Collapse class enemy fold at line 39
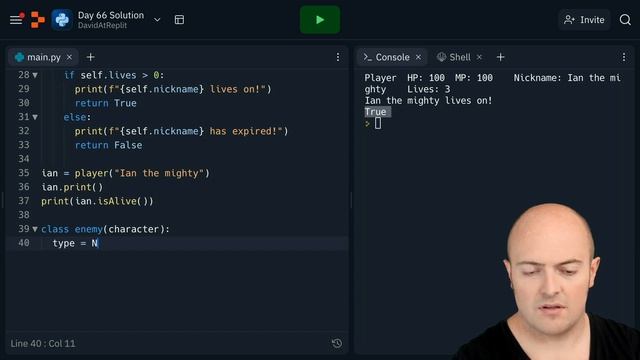This screenshot has width=640, height=360. pos(35,229)
